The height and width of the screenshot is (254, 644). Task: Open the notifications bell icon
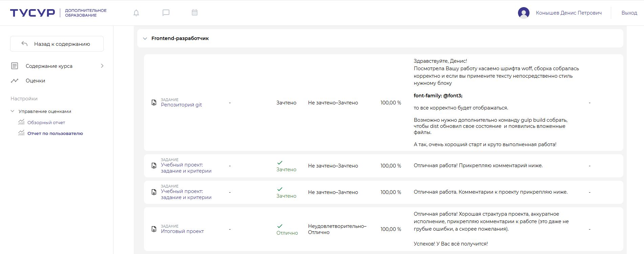coord(136,13)
